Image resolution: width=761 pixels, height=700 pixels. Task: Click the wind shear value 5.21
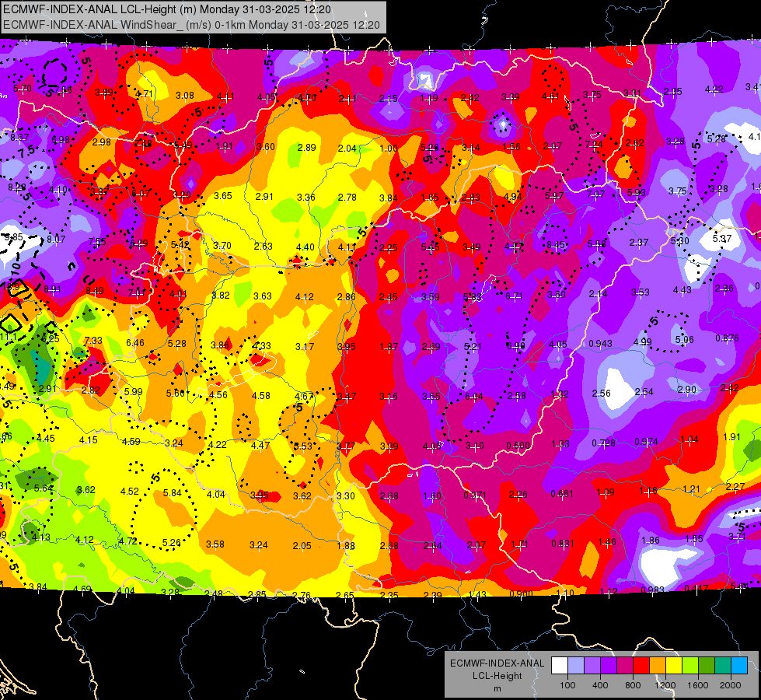tap(473, 346)
